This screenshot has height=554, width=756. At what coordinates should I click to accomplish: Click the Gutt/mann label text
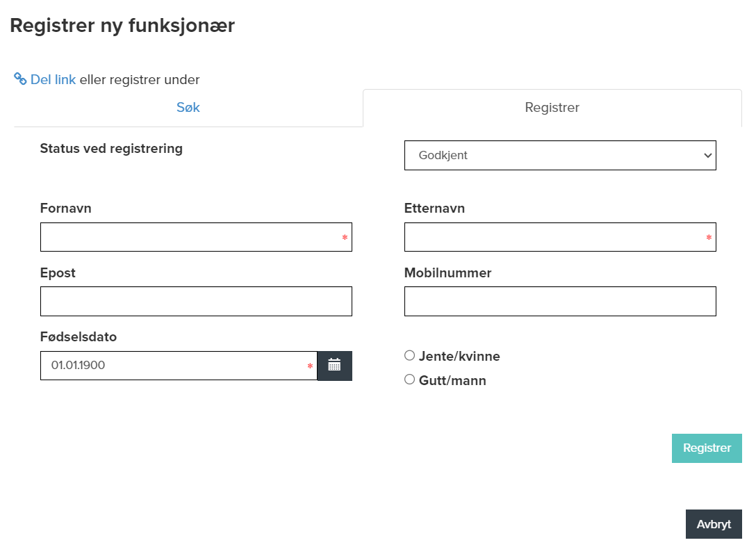click(x=452, y=381)
